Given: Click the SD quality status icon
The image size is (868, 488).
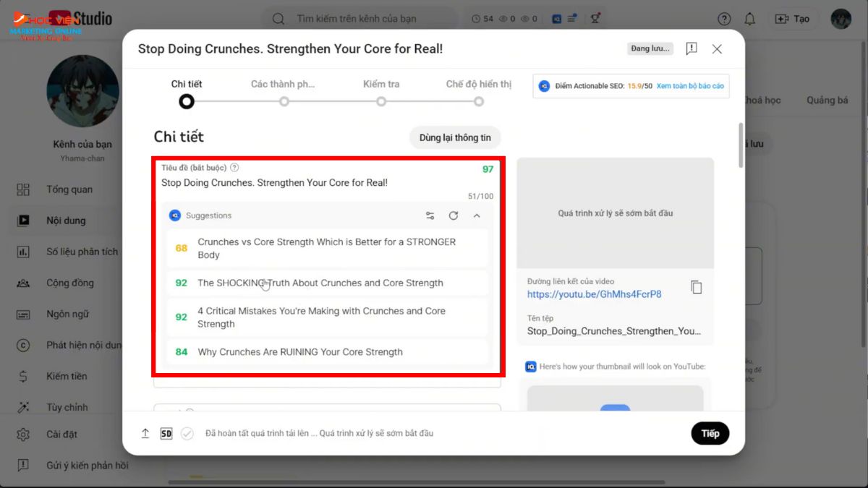Looking at the screenshot, I should [166, 433].
